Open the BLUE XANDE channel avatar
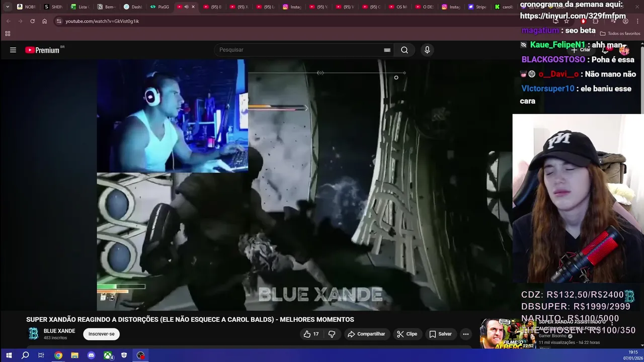Screen dimensions: 644x362 (x=33, y=334)
